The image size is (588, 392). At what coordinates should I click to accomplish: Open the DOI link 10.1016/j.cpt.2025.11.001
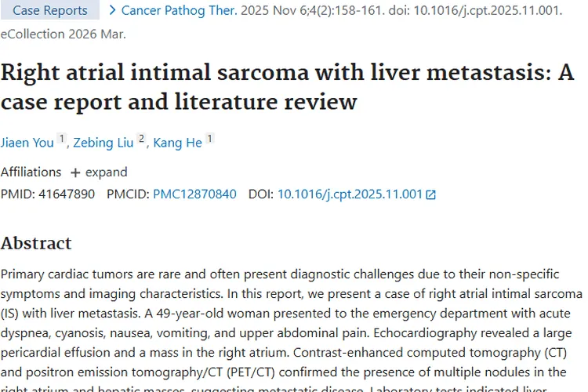(350, 194)
